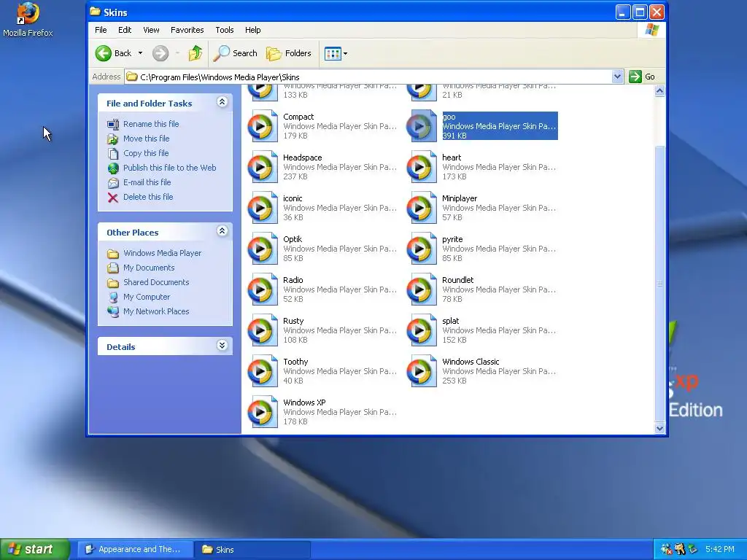
Task: Open the Start menu
Action: 34,549
